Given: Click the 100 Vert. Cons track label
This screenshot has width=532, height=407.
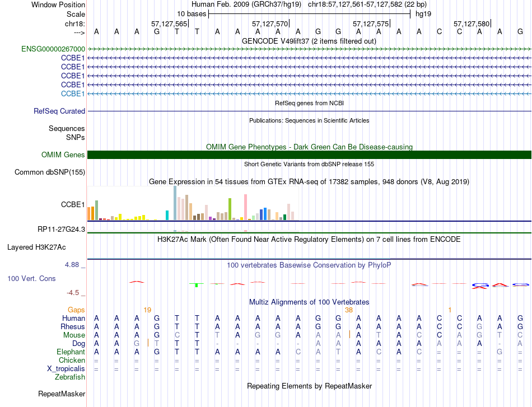Looking at the screenshot, I should click(x=31, y=278).
